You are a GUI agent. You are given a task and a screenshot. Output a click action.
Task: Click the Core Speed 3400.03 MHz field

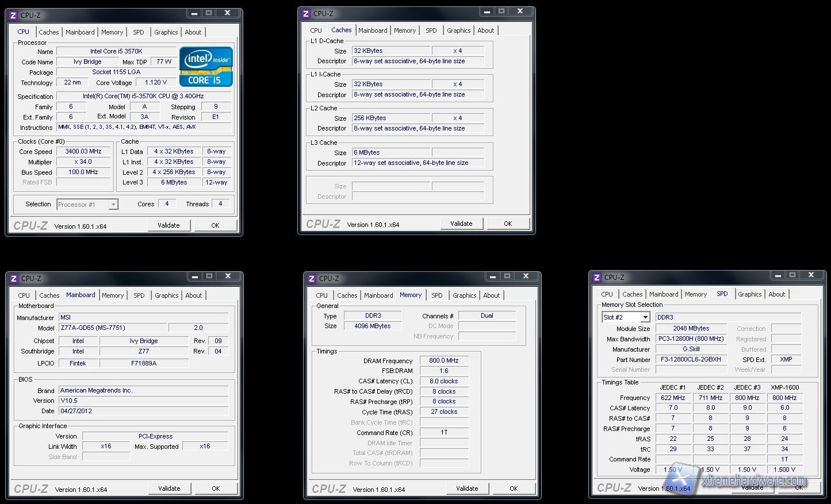83,152
